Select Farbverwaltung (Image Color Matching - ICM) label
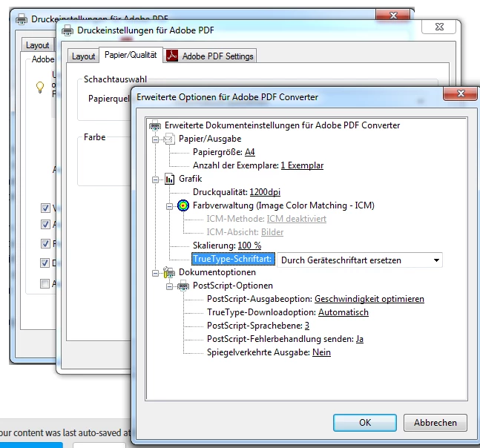The image size is (480, 448). 283,205
